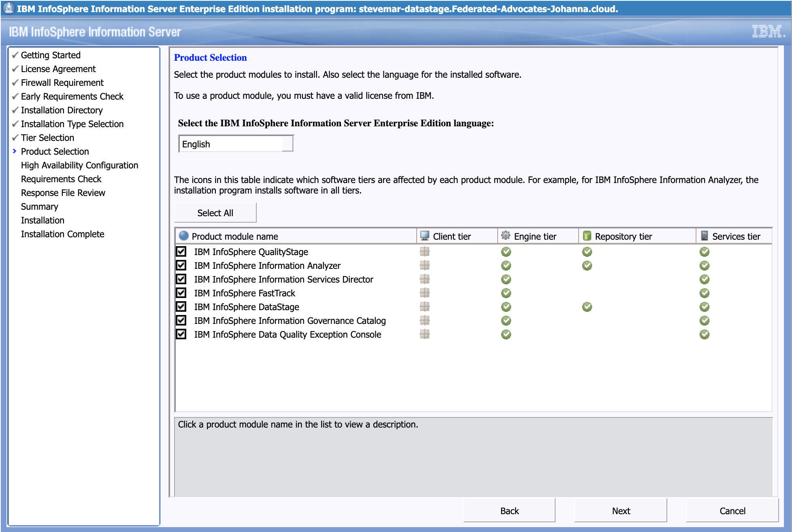
Task: Select High Availability Configuration step
Action: click(79, 165)
